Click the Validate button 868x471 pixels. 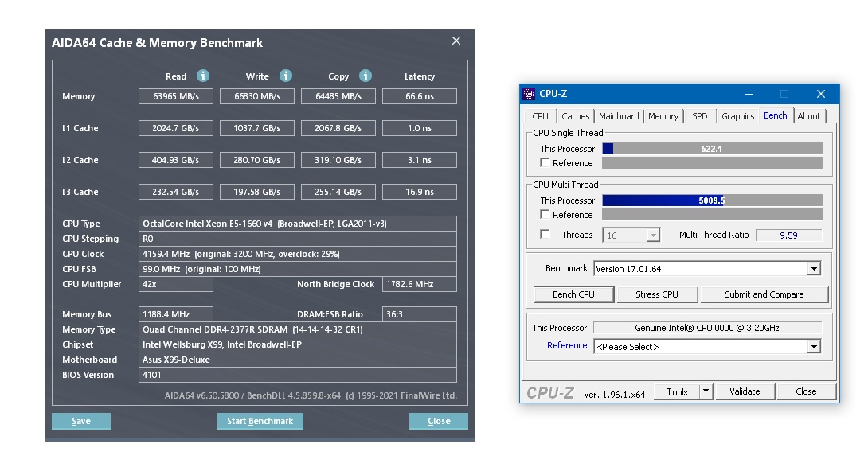(x=745, y=392)
